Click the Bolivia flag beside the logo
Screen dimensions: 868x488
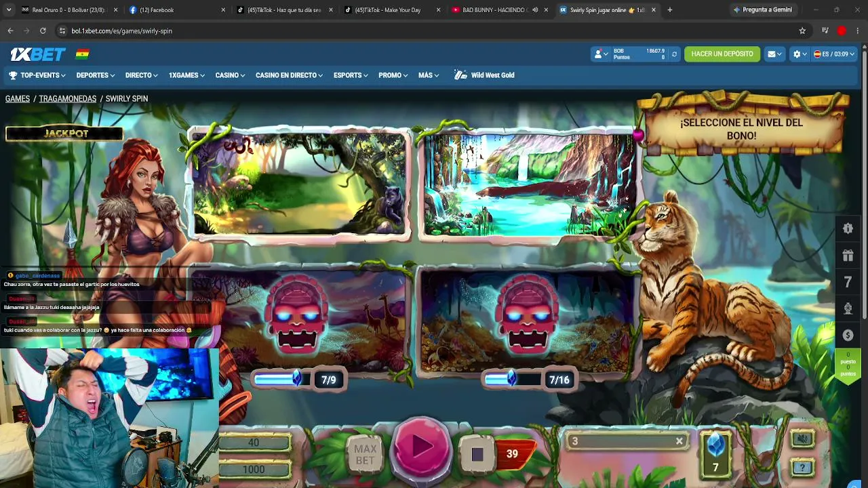click(82, 54)
